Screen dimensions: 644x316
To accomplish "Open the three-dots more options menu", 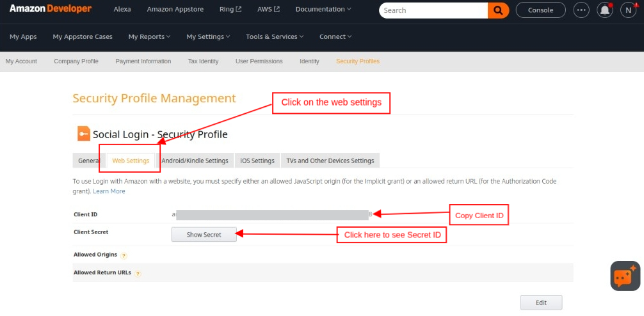I will (x=581, y=10).
